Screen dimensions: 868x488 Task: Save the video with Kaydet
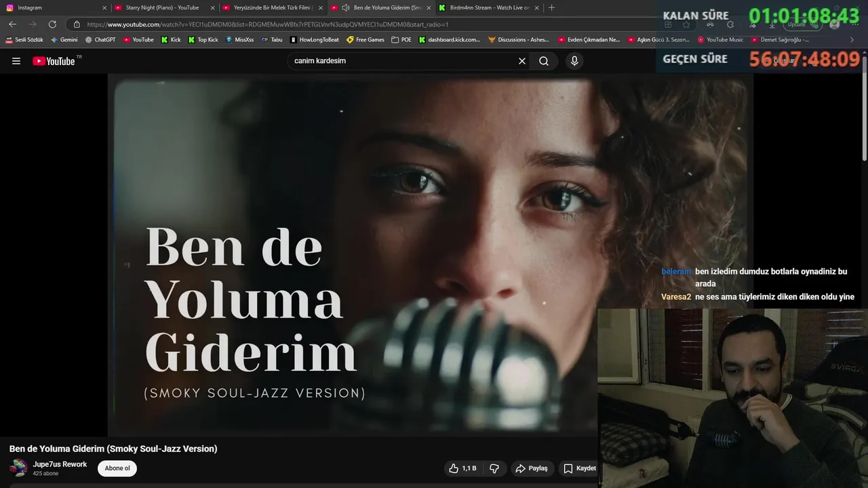pyautogui.click(x=580, y=468)
